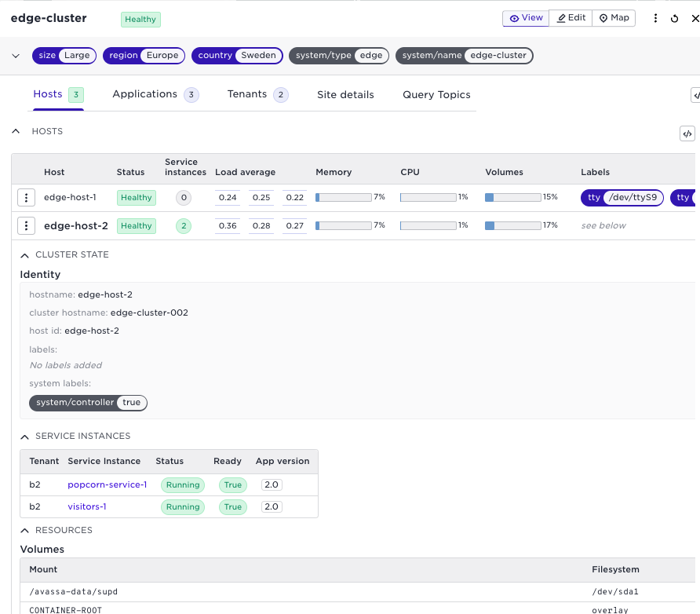Open the three-dot menu for edge-host-1
The height and width of the screenshot is (614, 700).
[x=27, y=198]
